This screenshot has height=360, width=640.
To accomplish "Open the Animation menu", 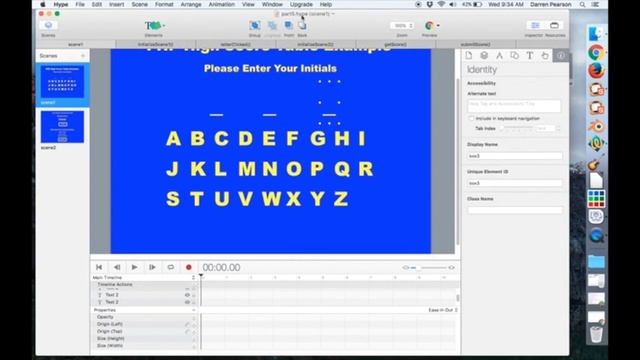I will point(222,4).
